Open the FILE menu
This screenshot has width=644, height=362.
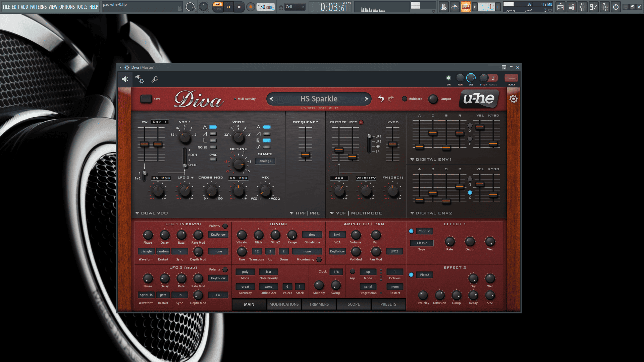tap(6, 7)
